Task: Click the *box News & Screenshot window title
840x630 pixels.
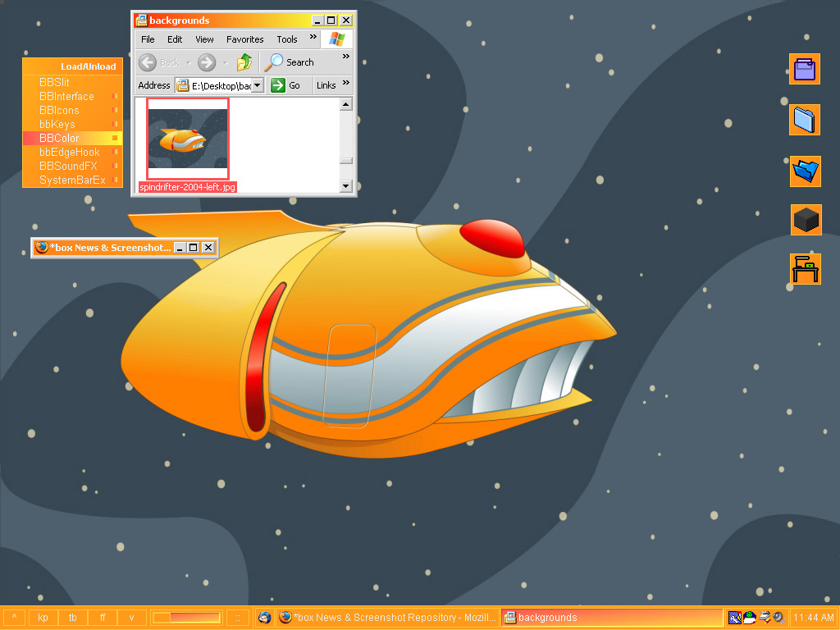Action: coord(111,248)
